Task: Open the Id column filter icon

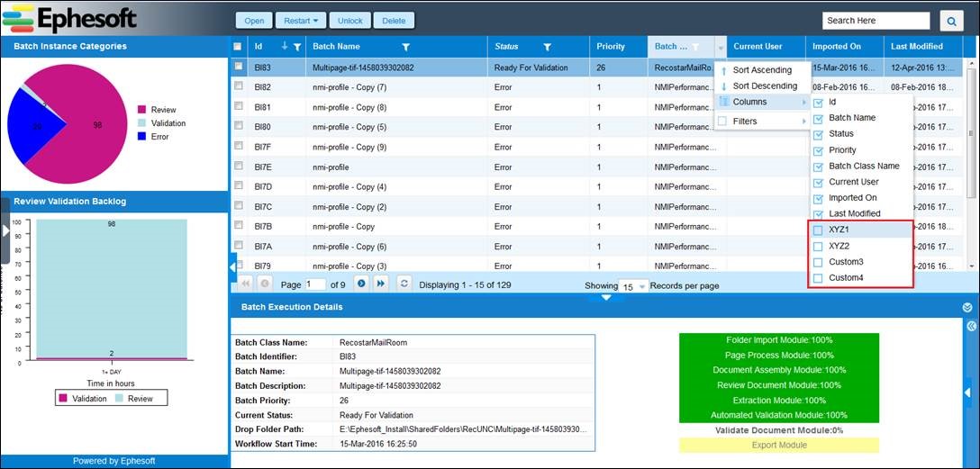Action: click(297, 46)
